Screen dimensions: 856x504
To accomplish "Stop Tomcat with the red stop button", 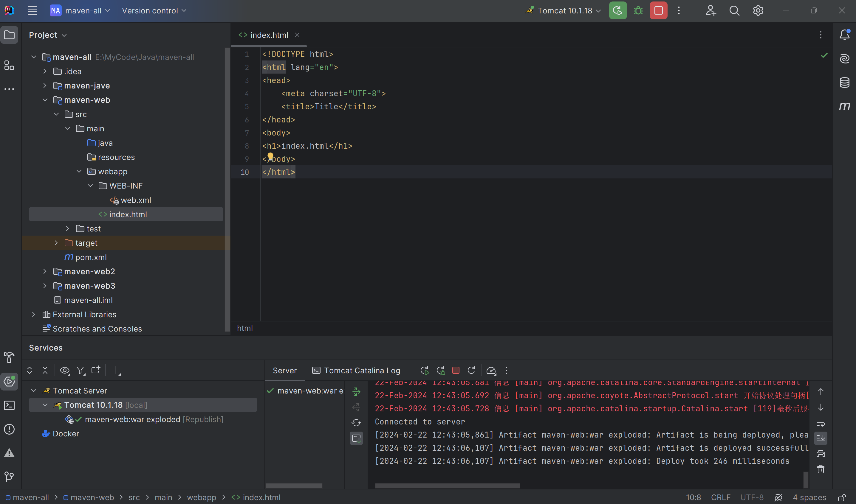I will pos(659,10).
